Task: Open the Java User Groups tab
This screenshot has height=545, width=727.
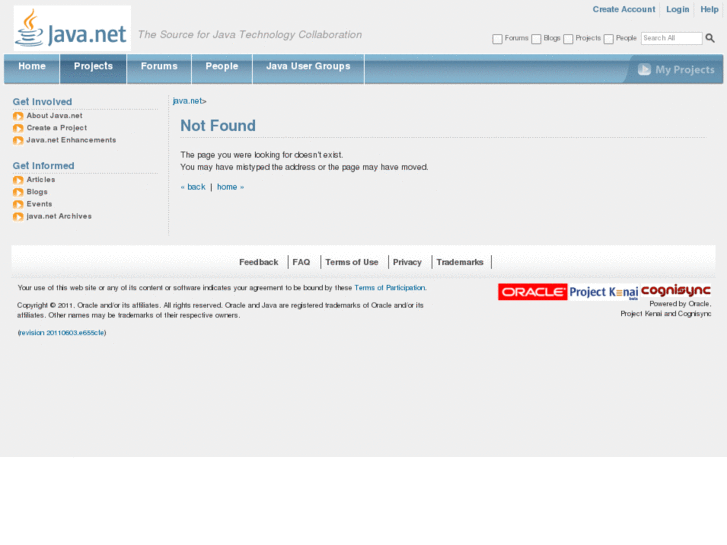Action: point(308,69)
